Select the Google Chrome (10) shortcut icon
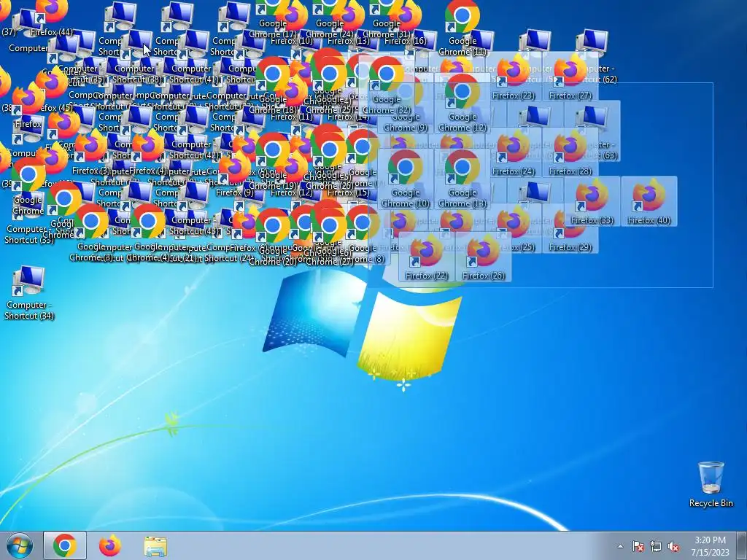Image resolution: width=747 pixels, height=560 pixels. [x=406, y=179]
